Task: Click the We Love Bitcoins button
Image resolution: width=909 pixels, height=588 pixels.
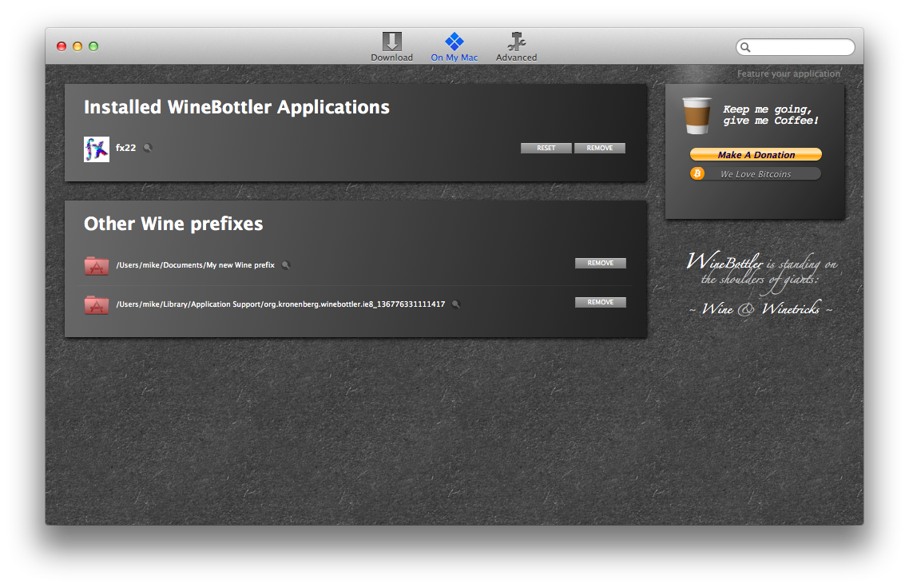Action: 756,174
